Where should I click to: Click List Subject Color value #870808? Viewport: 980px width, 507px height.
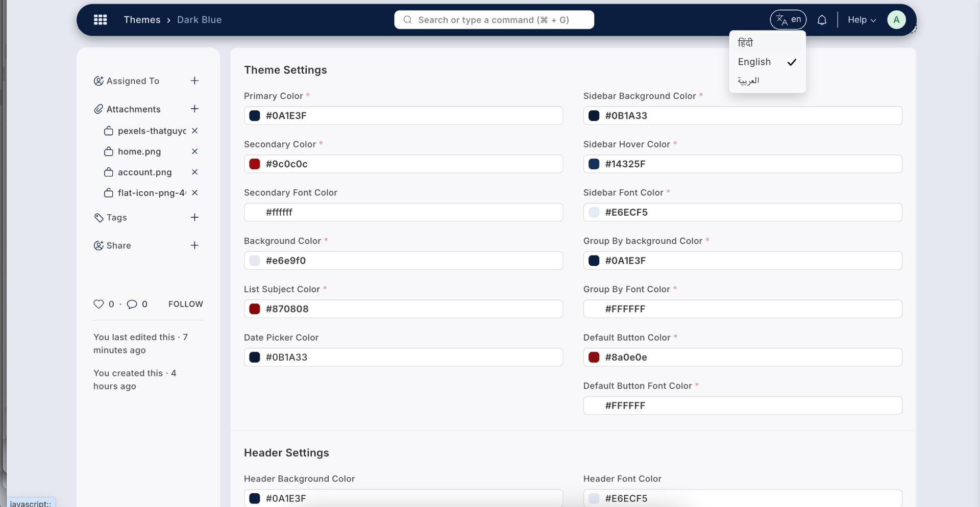287,309
